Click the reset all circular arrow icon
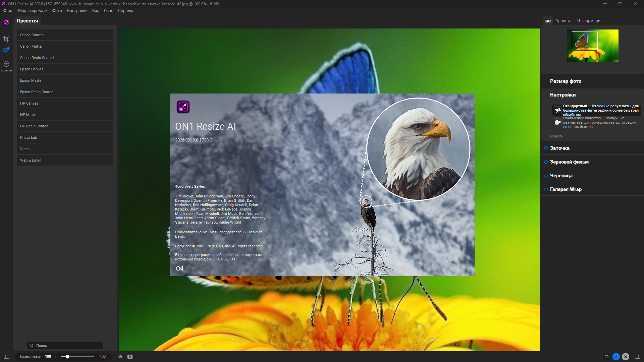The image size is (644, 362). [606, 357]
